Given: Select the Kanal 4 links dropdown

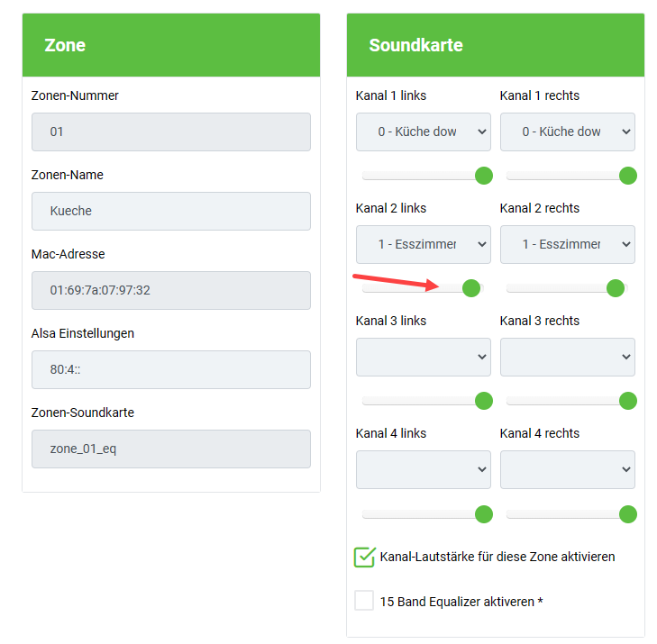Looking at the screenshot, I should coord(424,469).
